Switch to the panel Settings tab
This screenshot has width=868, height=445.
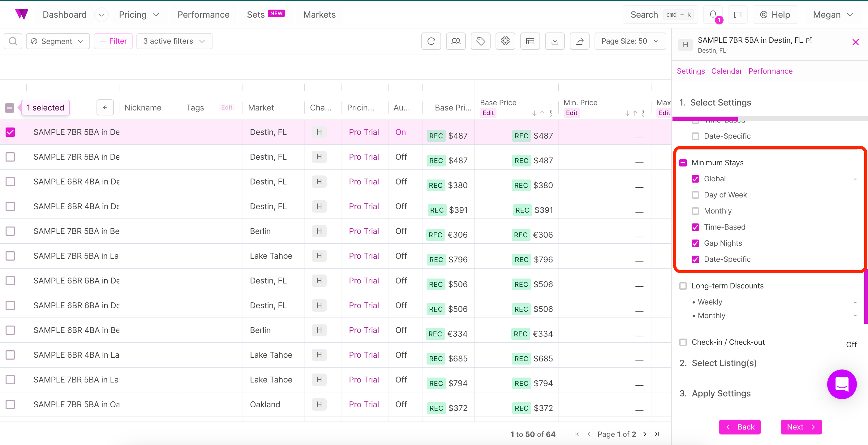click(691, 71)
